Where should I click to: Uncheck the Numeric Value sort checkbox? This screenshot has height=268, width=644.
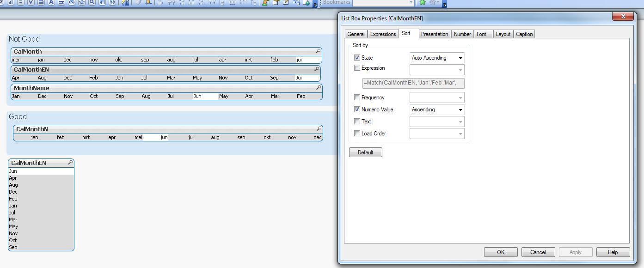point(357,110)
